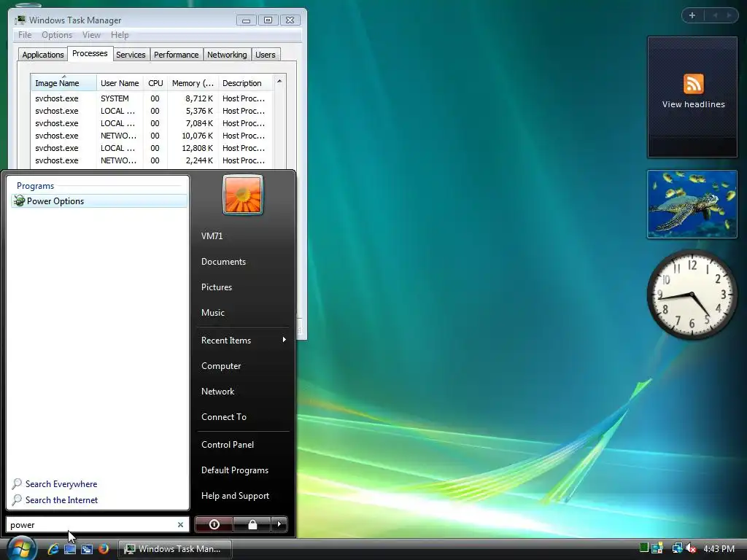
Task: Select the Processes tab
Action: tap(90, 53)
